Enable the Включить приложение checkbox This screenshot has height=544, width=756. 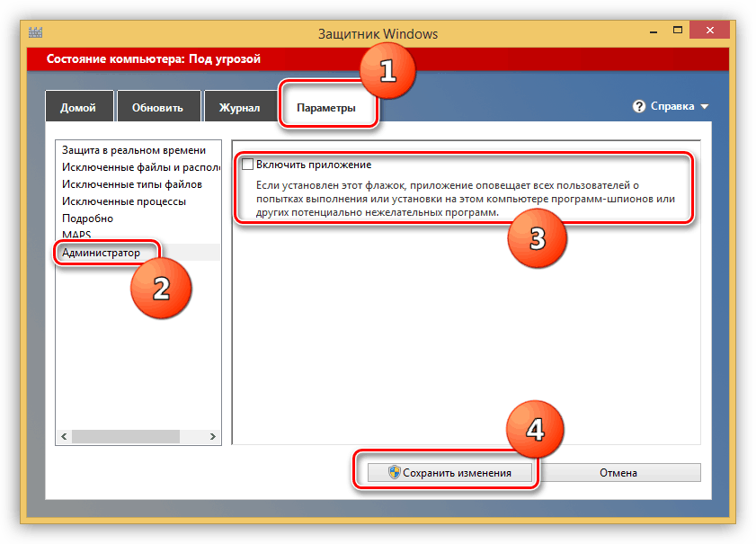tap(248, 165)
